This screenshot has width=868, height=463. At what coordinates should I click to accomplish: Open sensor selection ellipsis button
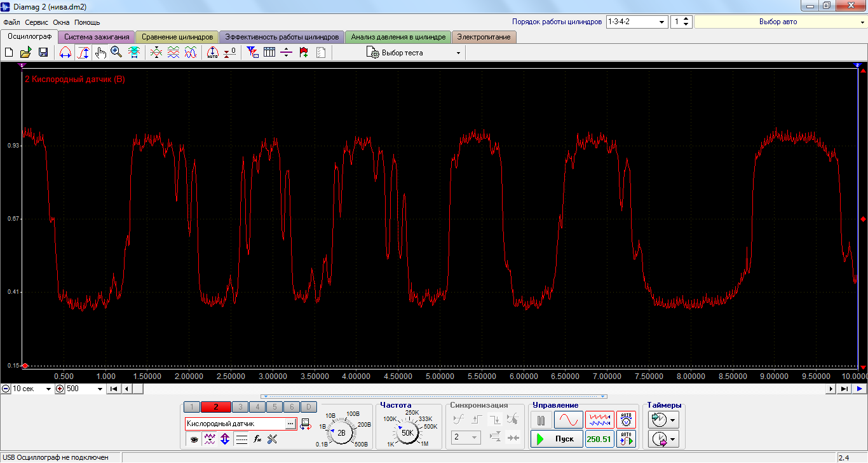291,423
